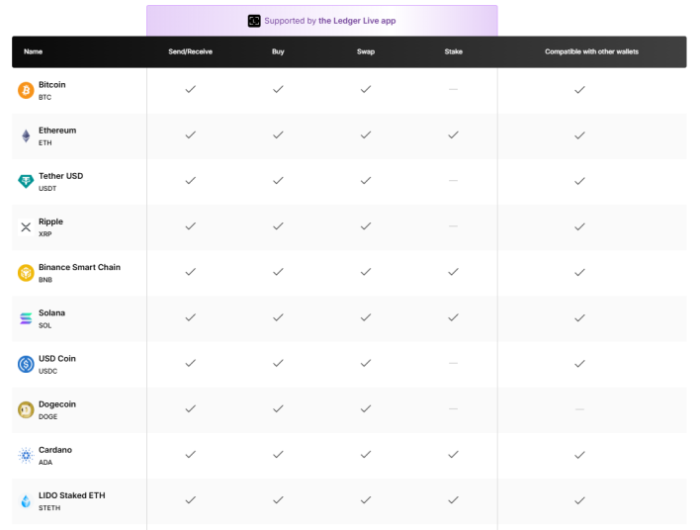Click the Dogecoin icon
Image resolution: width=700 pixels, height=530 pixels.
pos(26,410)
